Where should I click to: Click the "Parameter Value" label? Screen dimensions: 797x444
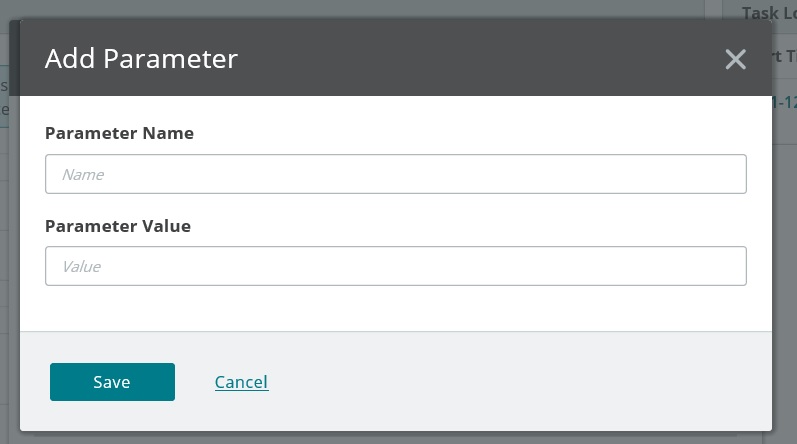pyautogui.click(x=118, y=226)
